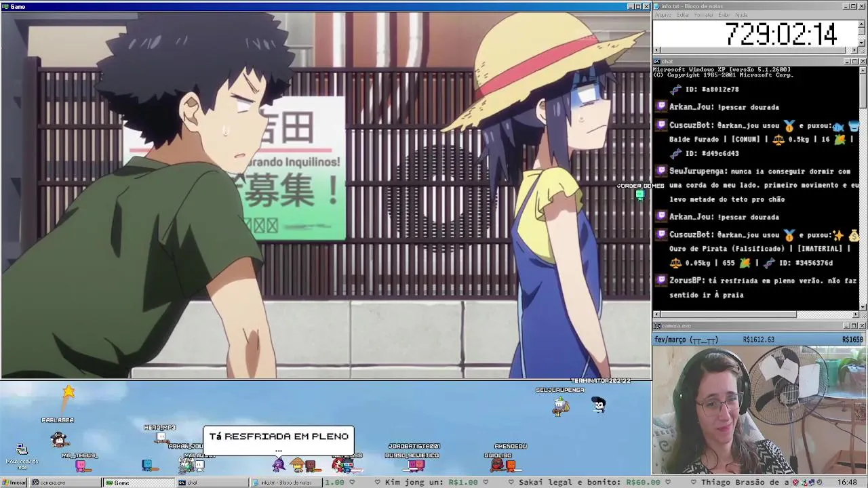868x488 pixels.
Task: Click the Jordem_gomes avatar at the game's edge
Action: point(639,195)
